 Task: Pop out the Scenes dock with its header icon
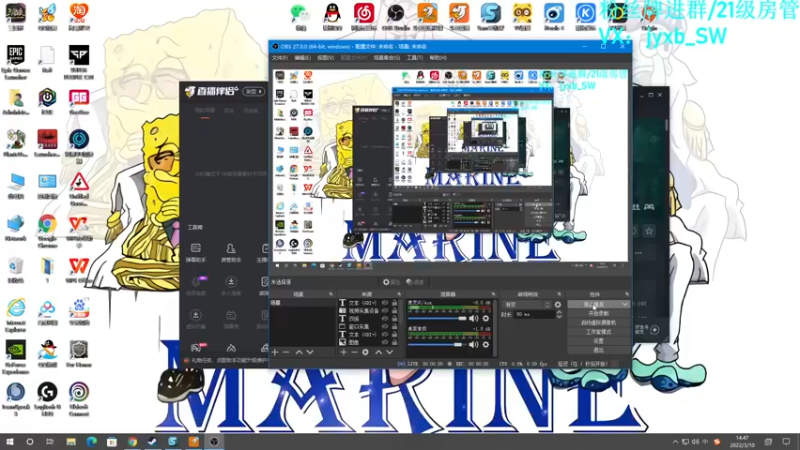[x=331, y=294]
